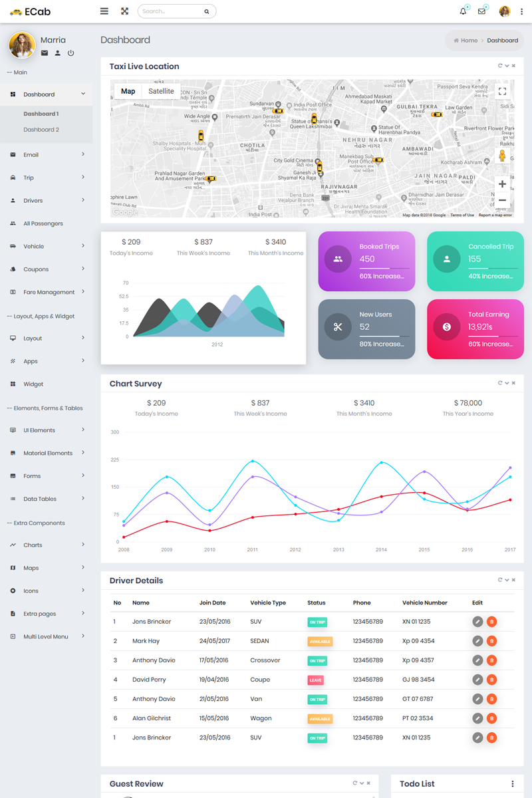
Task: Open the fullscreen expand icon in the topbar
Action: [x=125, y=11]
